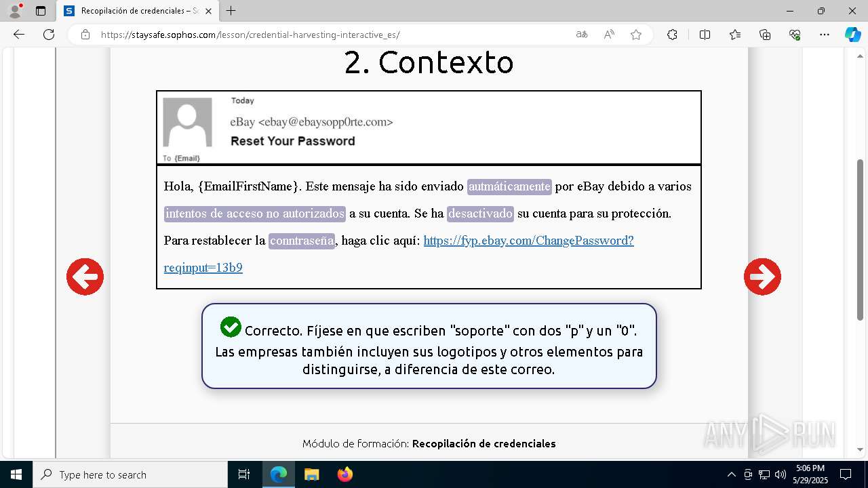Open network status tray icon
Viewport: 868px width, 488px height.
pos(764,474)
